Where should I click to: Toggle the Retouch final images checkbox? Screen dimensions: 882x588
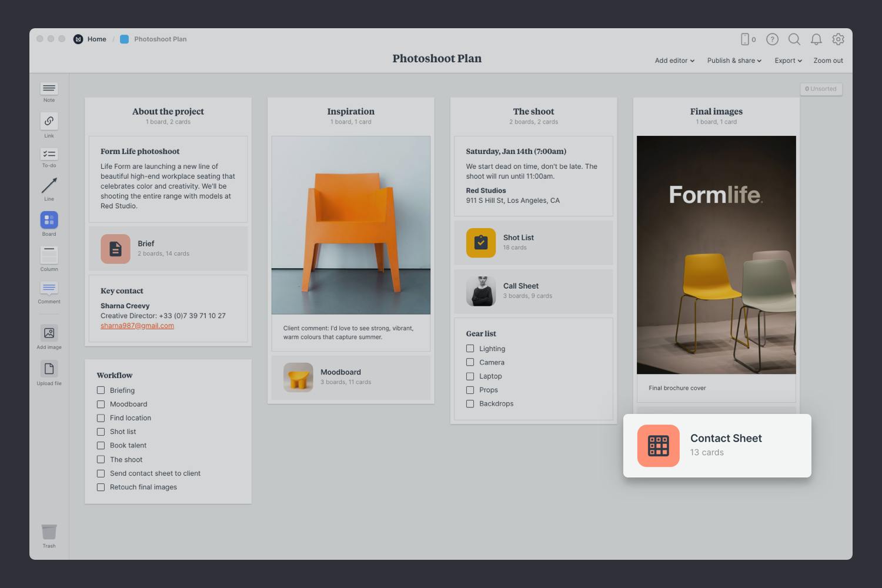click(101, 487)
